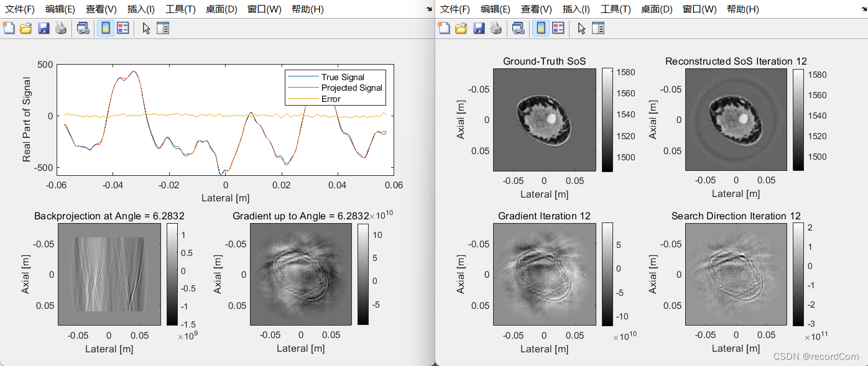Click title 'Ground-Truth SoS'
868x366 pixels.
point(544,61)
